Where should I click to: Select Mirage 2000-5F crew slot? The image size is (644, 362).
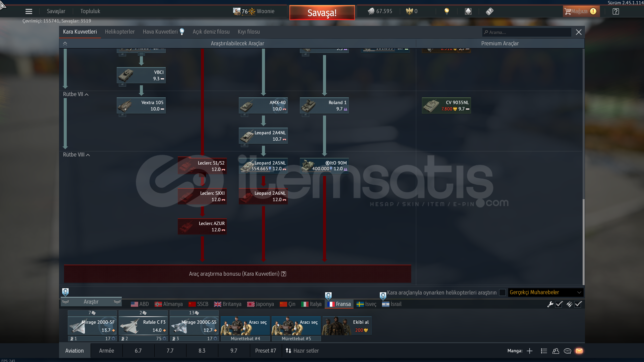(x=92, y=326)
